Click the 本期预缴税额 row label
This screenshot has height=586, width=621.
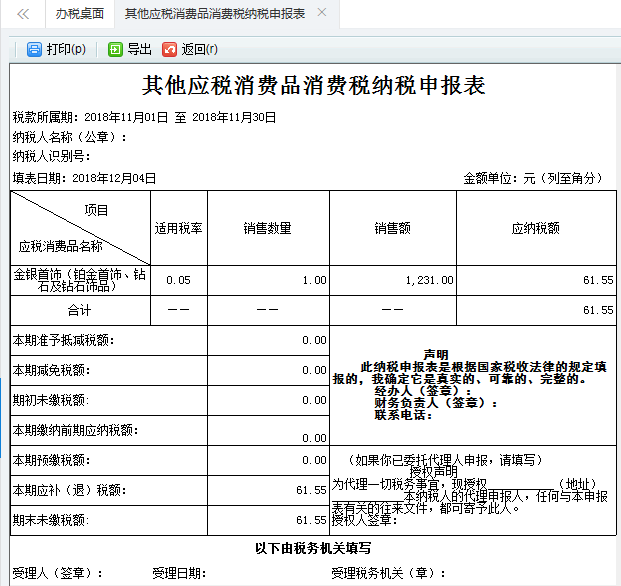pos(51,460)
